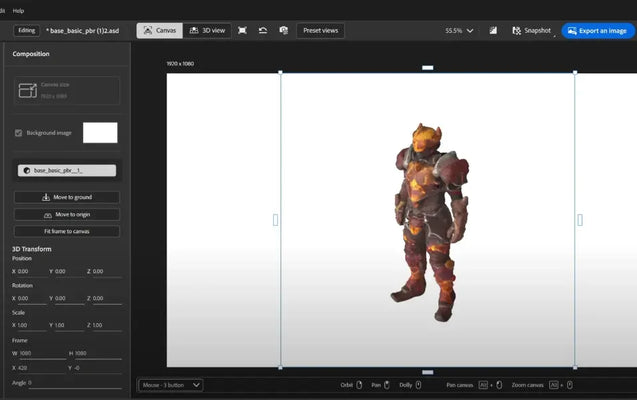Screen dimensions: 637x400
Task: Click the camera settings icon beside Preset views
Action: click(283, 31)
